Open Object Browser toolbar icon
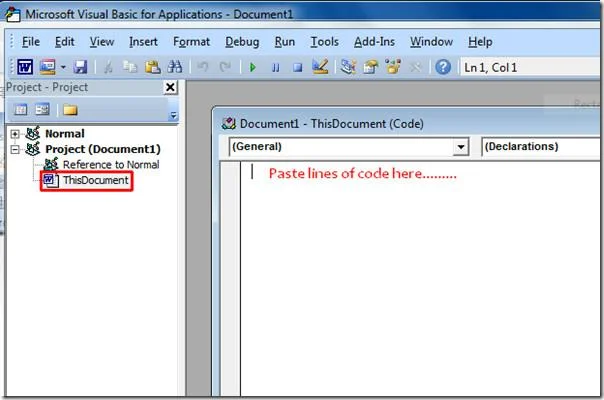604x400 pixels. [x=393, y=67]
